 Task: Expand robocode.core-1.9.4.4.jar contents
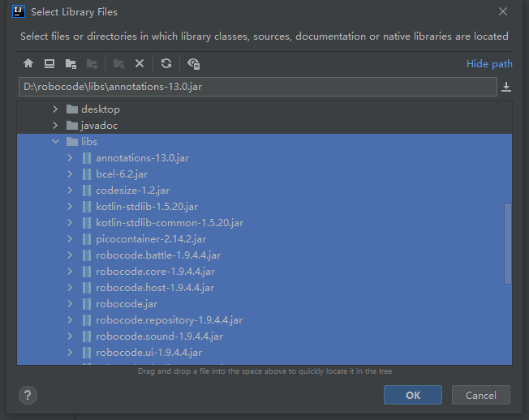(70, 272)
